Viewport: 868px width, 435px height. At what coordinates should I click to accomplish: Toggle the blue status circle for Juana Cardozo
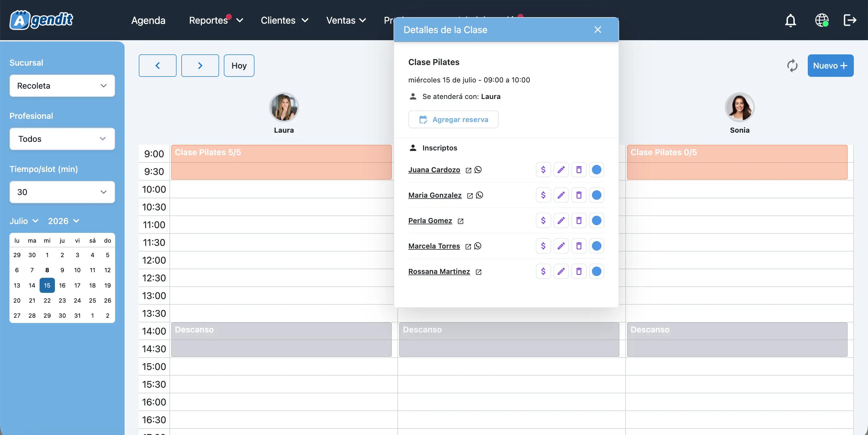[596, 170]
